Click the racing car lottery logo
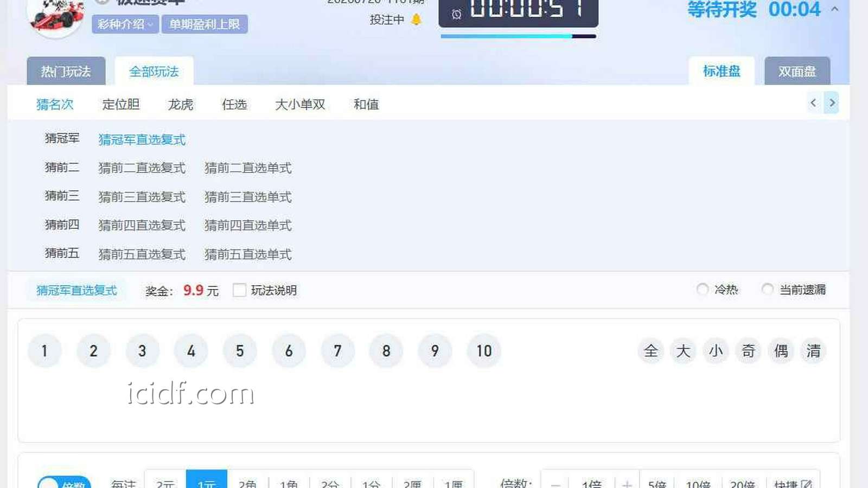The width and height of the screenshot is (868, 488). (56, 16)
